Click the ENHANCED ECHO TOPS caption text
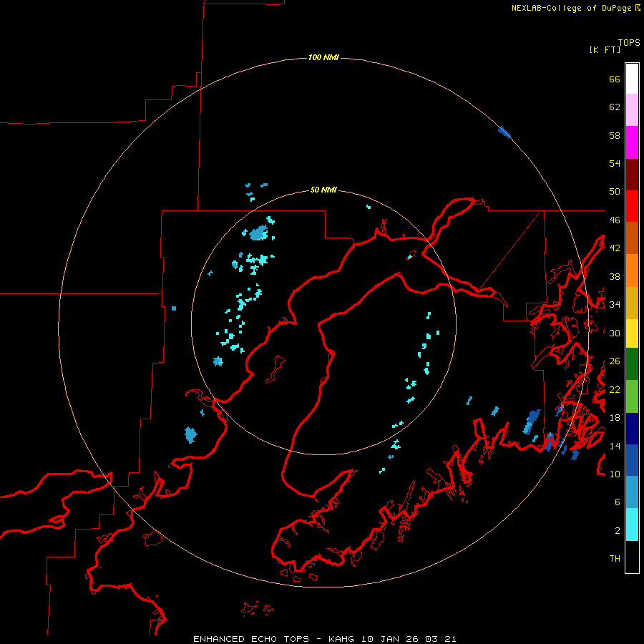644x644 pixels. 251,639
